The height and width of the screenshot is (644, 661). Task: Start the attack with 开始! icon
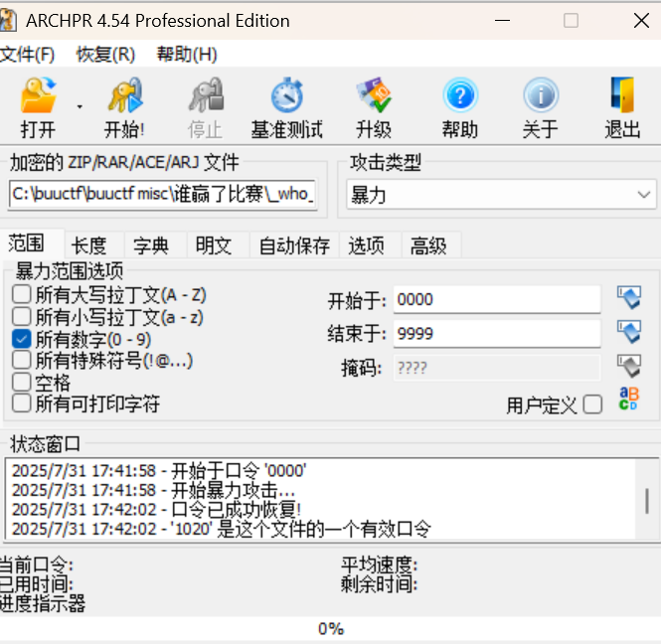tap(125, 95)
